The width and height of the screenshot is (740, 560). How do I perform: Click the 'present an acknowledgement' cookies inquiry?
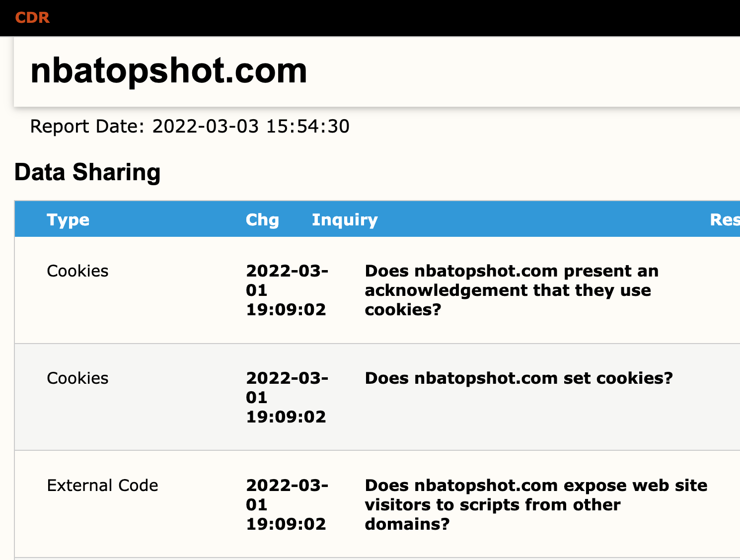coord(512,290)
